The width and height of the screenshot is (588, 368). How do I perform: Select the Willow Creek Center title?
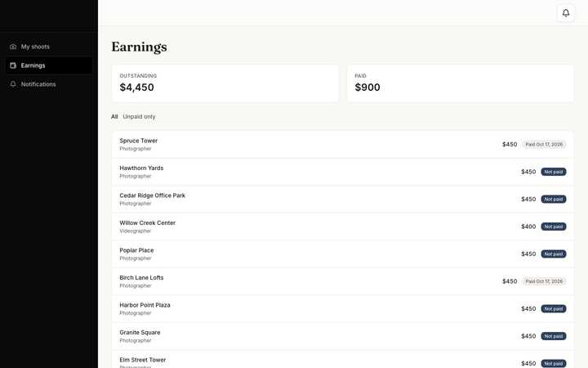click(x=147, y=223)
